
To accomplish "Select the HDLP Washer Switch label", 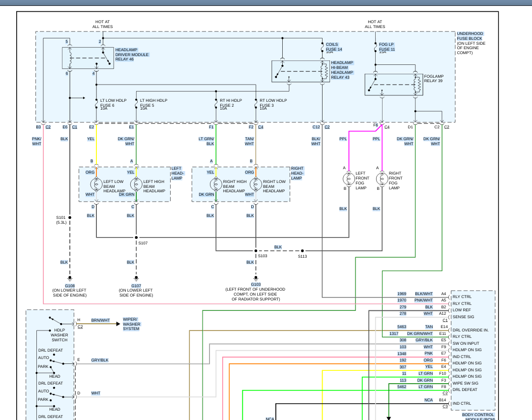I will [59, 335].
